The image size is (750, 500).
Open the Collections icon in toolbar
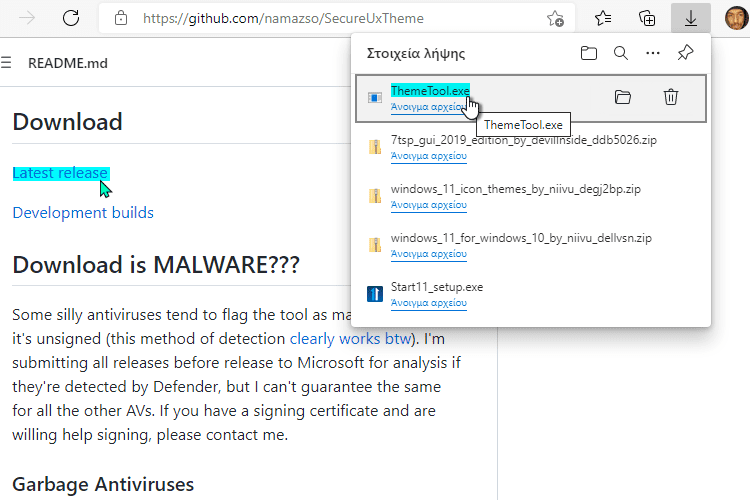647,18
